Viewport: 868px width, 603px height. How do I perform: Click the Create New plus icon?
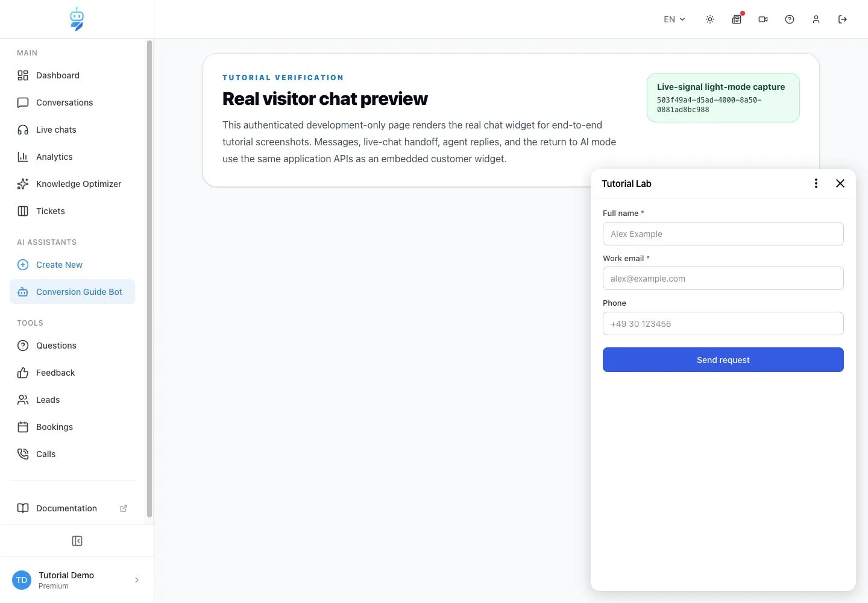pos(23,265)
